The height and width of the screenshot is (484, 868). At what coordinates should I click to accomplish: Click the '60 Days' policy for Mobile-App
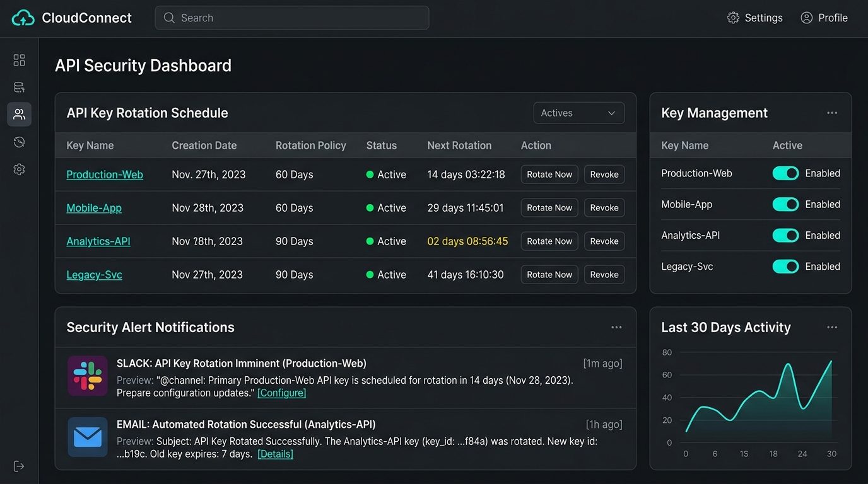coord(294,208)
